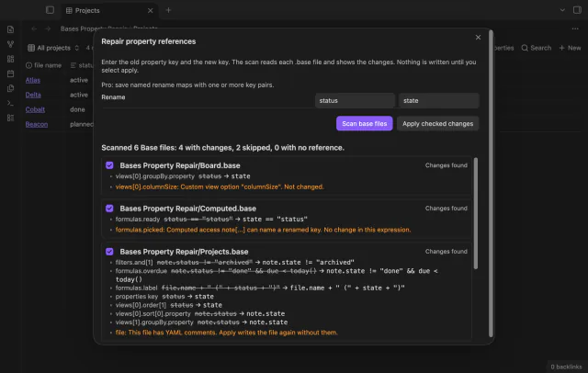Screen dimensions: 588x373
Task: Close the Projects tab
Action: (x=151, y=10)
